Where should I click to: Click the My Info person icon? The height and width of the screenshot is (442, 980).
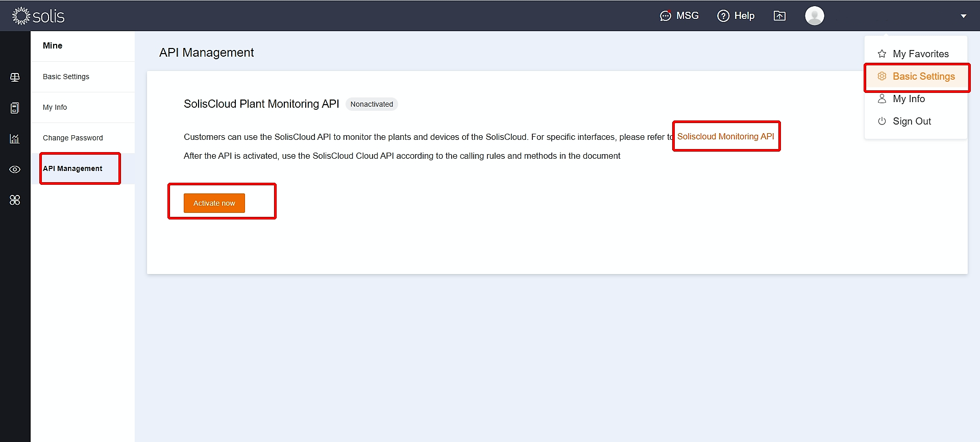(x=881, y=99)
